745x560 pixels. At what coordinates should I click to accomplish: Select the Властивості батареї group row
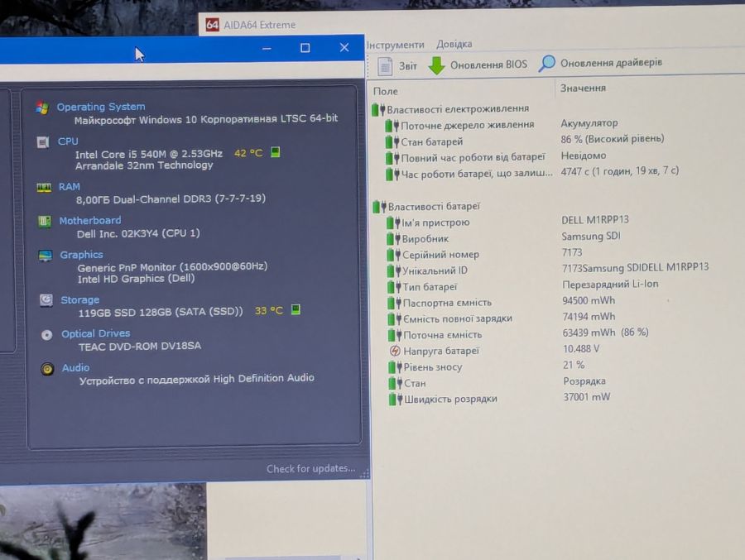426,207
